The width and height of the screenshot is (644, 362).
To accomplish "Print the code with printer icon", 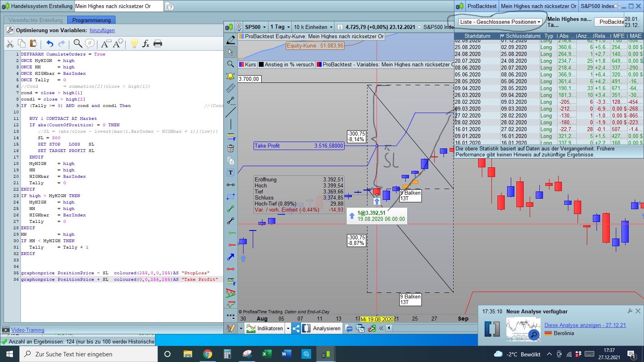I will tap(158, 43).
